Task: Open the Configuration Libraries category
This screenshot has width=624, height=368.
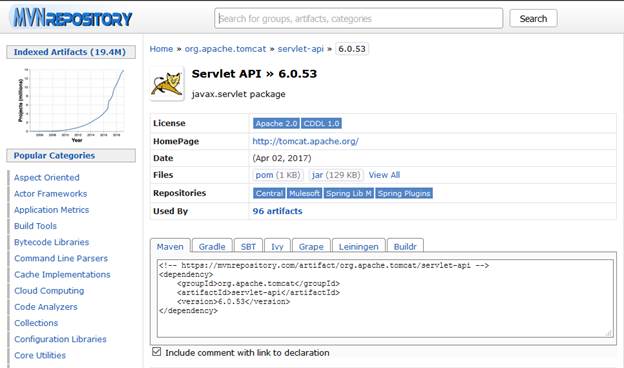Action: pos(60,339)
